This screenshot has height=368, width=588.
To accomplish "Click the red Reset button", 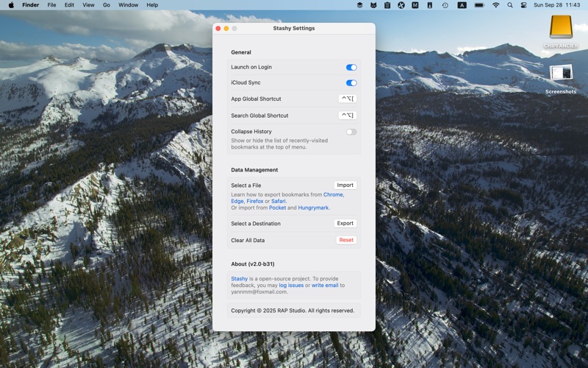I will [346, 240].
